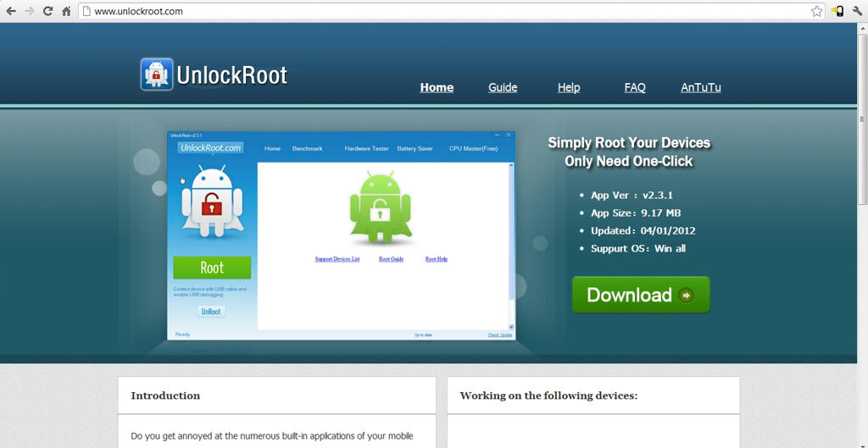This screenshot has width=868, height=448.
Task: Open the Chrome wrench menu
Action: 858,11
